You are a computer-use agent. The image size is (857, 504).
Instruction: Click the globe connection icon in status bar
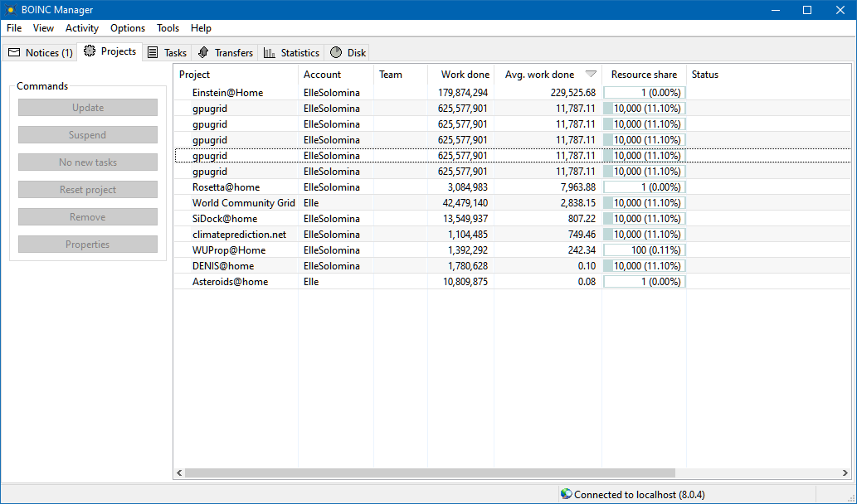[x=567, y=494]
